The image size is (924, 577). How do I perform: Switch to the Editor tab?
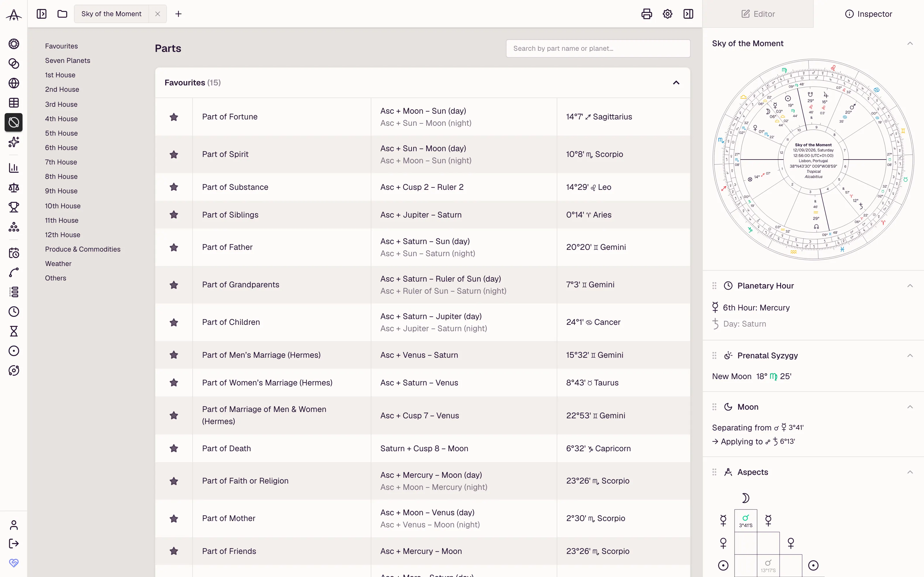click(x=758, y=14)
